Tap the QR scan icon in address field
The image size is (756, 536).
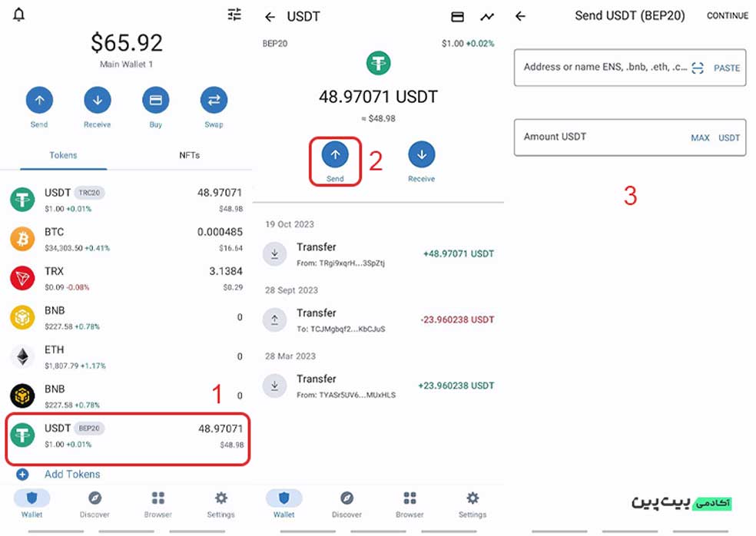pyautogui.click(x=697, y=68)
